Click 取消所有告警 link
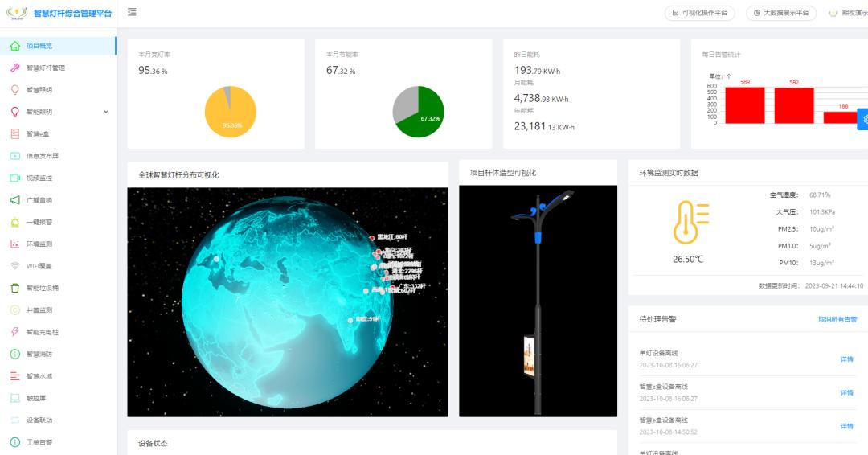The image size is (868, 455). tap(837, 319)
